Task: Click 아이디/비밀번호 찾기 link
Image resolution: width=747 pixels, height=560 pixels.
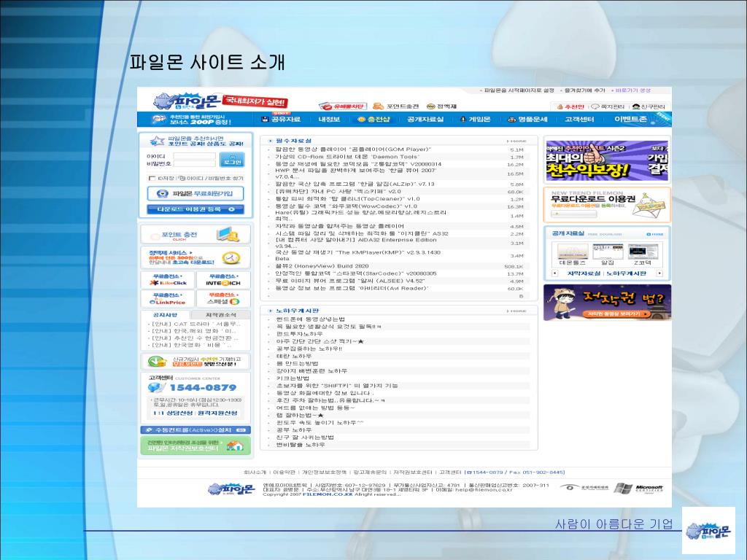Action: pyautogui.click(x=211, y=178)
